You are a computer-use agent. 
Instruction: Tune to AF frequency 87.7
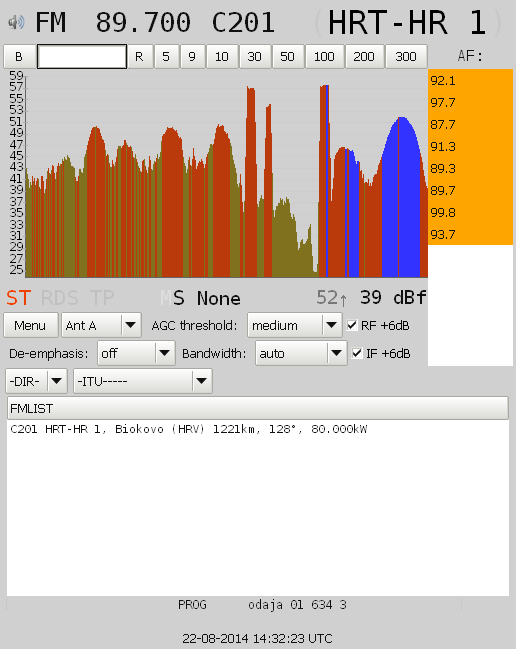tap(470, 125)
